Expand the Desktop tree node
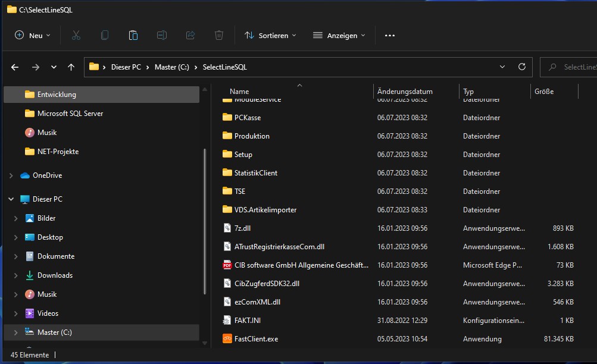The height and width of the screenshot is (364, 597). [15, 237]
